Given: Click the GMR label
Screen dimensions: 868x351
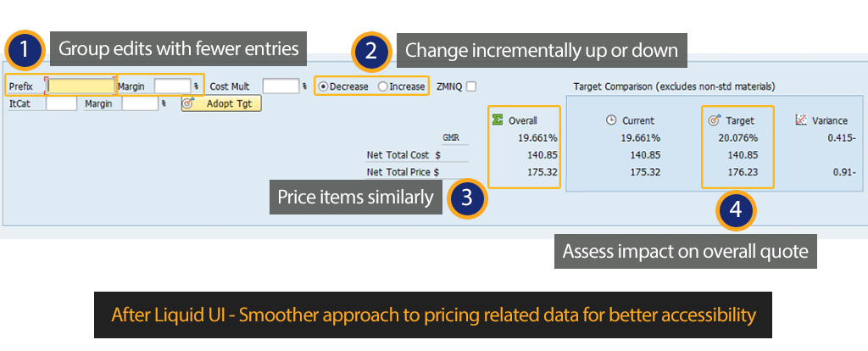Looking at the screenshot, I should [451, 137].
